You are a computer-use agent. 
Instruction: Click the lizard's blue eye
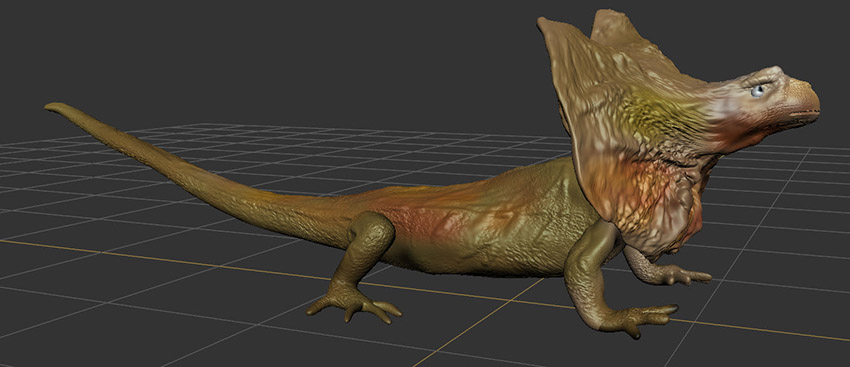coord(757,91)
